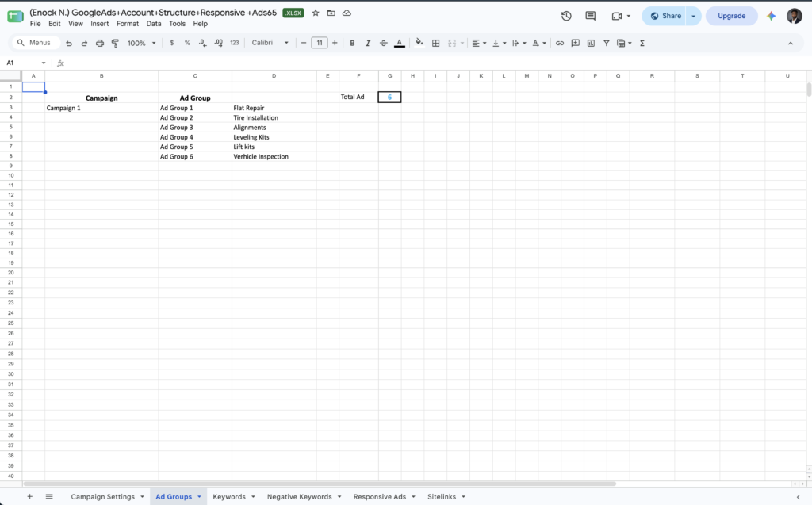Redo the last undone action
The image size is (812, 505).
84,44
